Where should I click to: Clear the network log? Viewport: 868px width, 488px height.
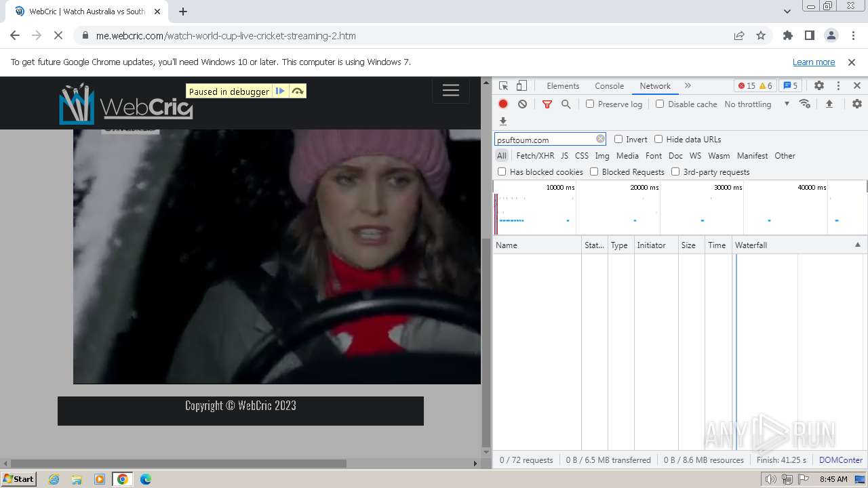pyautogui.click(x=522, y=104)
